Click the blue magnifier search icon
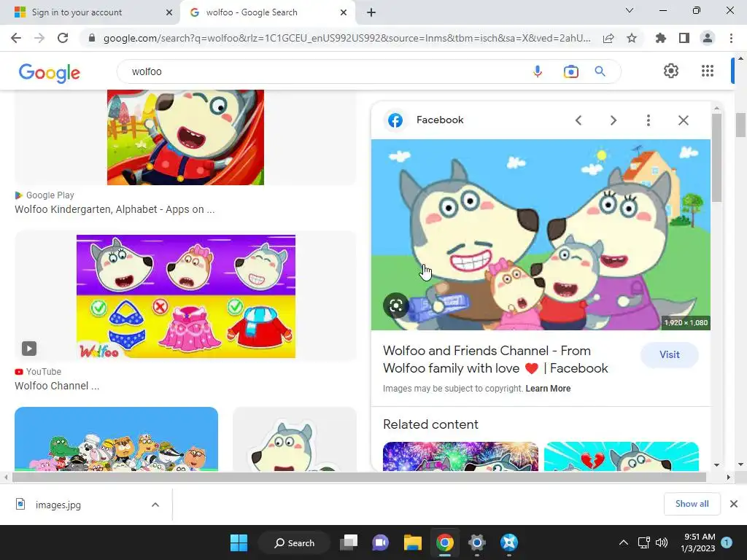Viewport: 747px width, 560px height. tap(600, 71)
